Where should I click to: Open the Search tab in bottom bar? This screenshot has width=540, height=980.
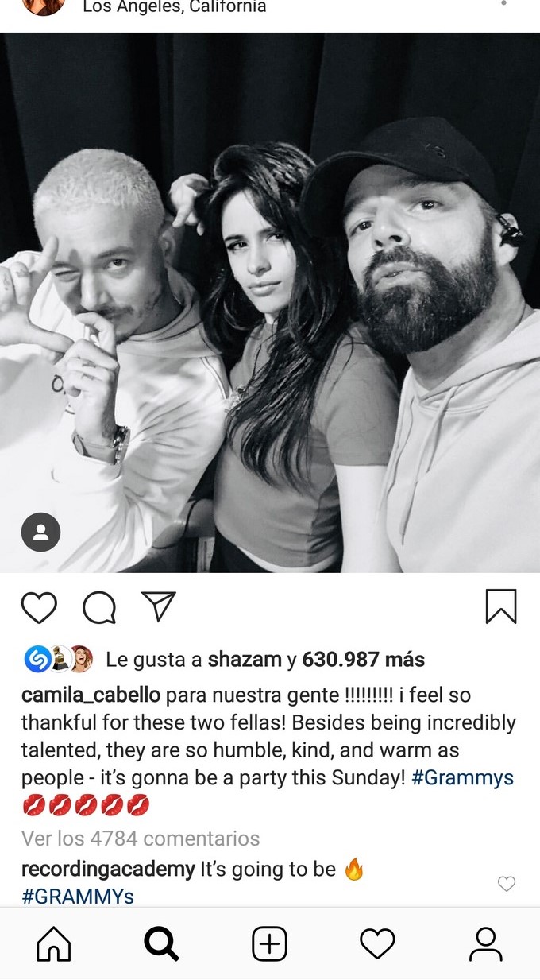tap(161, 944)
